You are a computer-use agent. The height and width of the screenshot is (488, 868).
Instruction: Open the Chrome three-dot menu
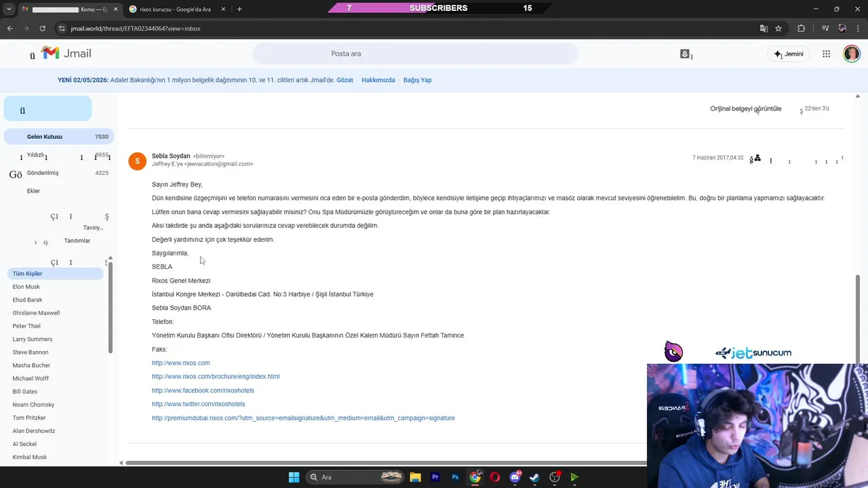pos(858,28)
